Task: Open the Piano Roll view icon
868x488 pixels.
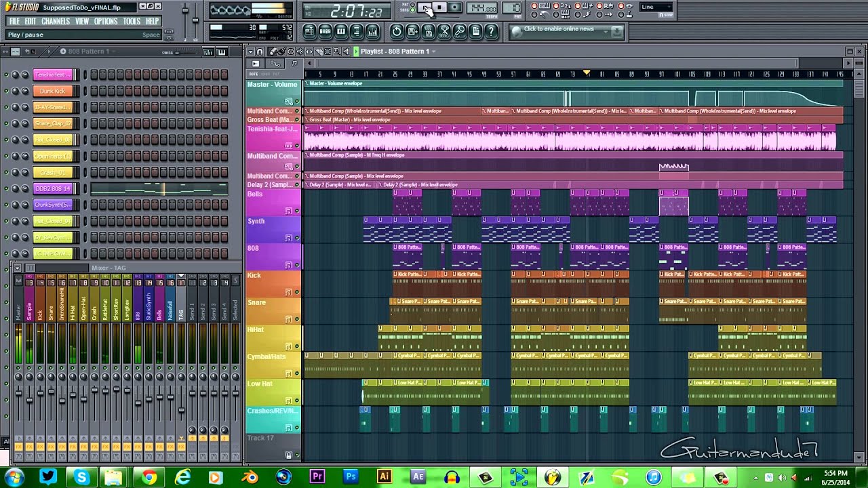Action: [340, 31]
